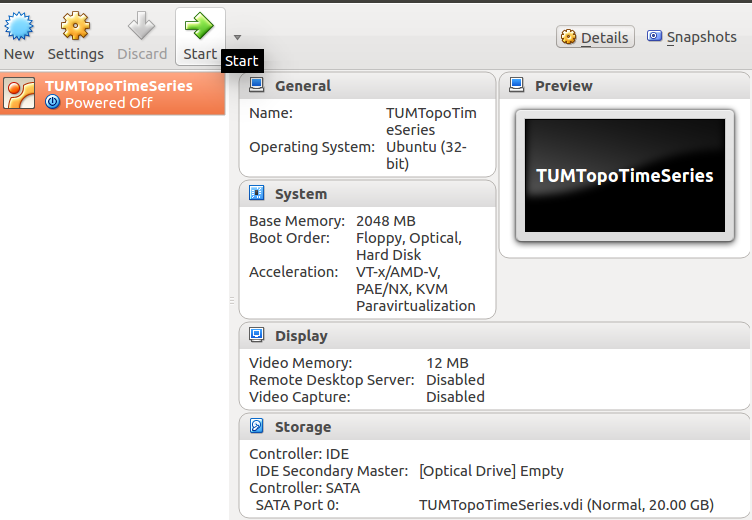Viewport: 752px width, 520px height.
Task: Click the Snapshots camera icon
Action: pos(654,36)
